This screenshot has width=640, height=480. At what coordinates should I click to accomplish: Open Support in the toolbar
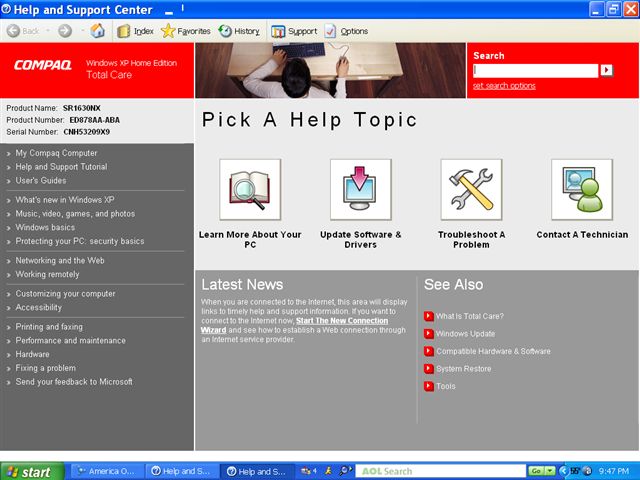coord(294,31)
